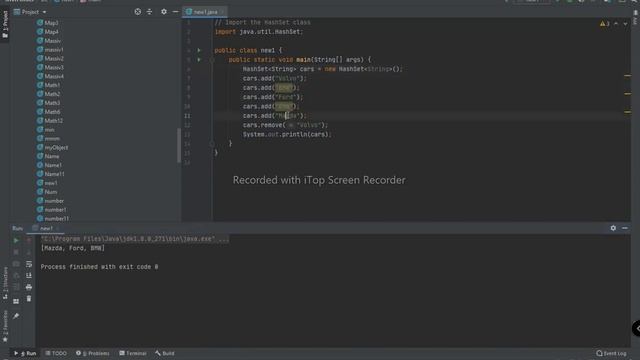Select Math12 class in Project tree
Image resolution: width=640 pixels, height=360 pixels.
coord(50,120)
